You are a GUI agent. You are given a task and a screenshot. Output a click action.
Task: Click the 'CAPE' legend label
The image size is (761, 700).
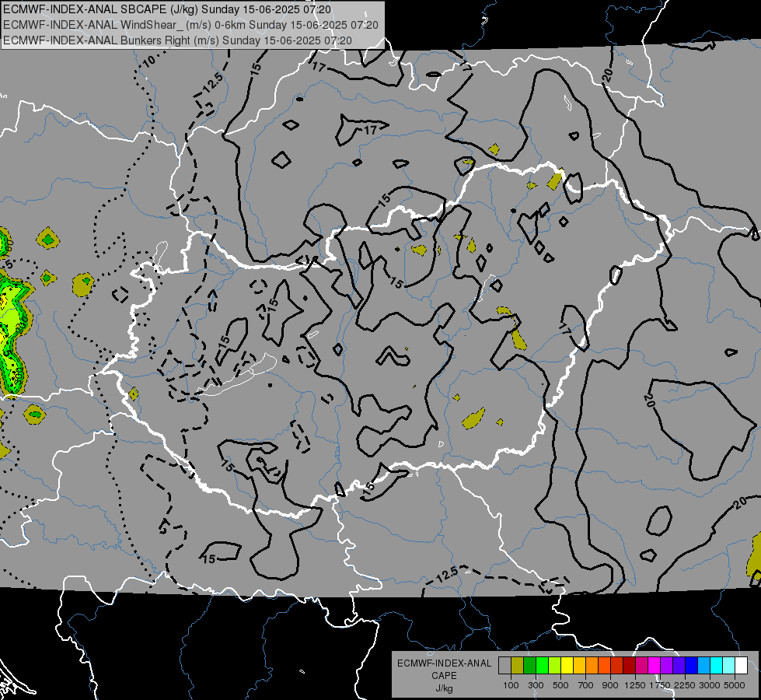pyautogui.click(x=444, y=675)
